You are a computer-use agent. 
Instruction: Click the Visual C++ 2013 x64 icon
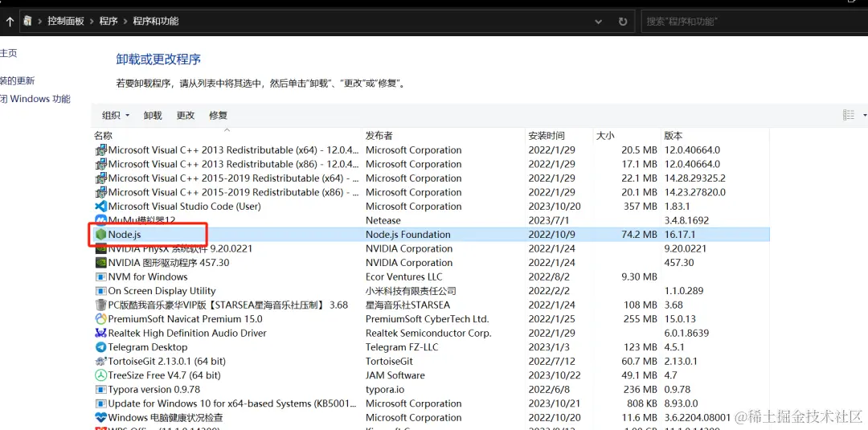(100, 150)
